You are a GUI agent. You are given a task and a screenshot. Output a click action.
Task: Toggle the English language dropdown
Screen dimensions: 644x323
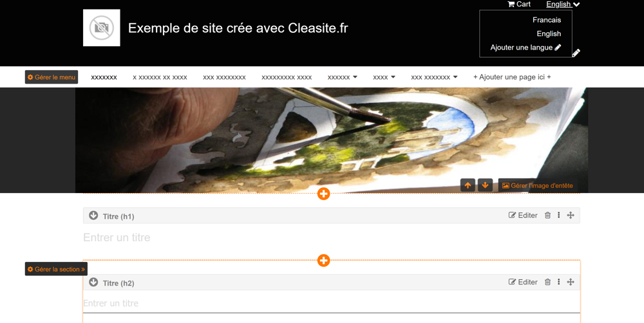[563, 4]
